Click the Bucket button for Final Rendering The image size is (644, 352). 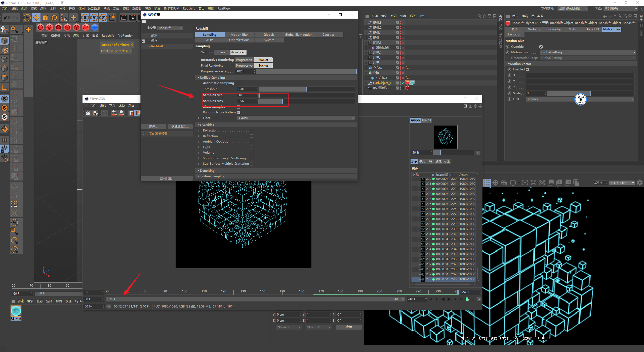[263, 65]
